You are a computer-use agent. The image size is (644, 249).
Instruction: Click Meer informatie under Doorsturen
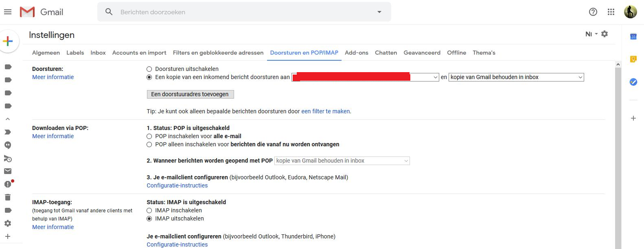53,77
